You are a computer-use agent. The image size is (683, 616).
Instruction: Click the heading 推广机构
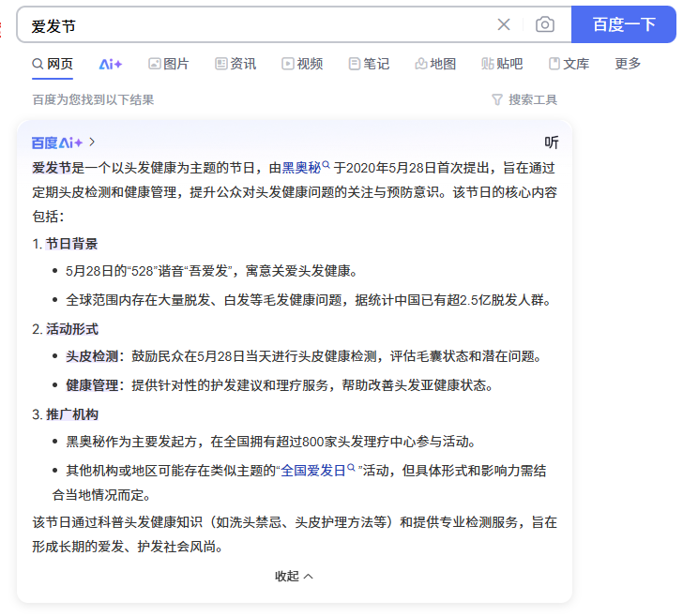[72, 414]
